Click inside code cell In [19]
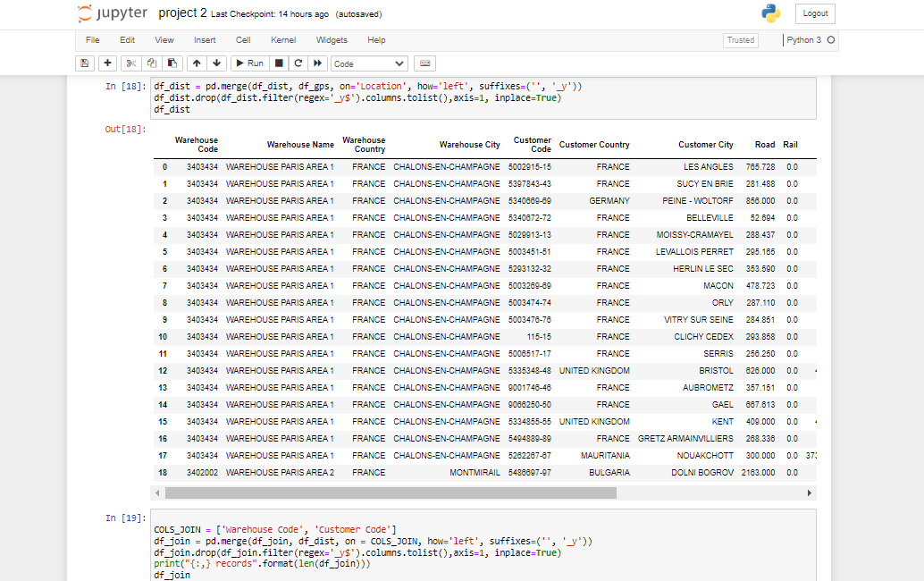 483,545
